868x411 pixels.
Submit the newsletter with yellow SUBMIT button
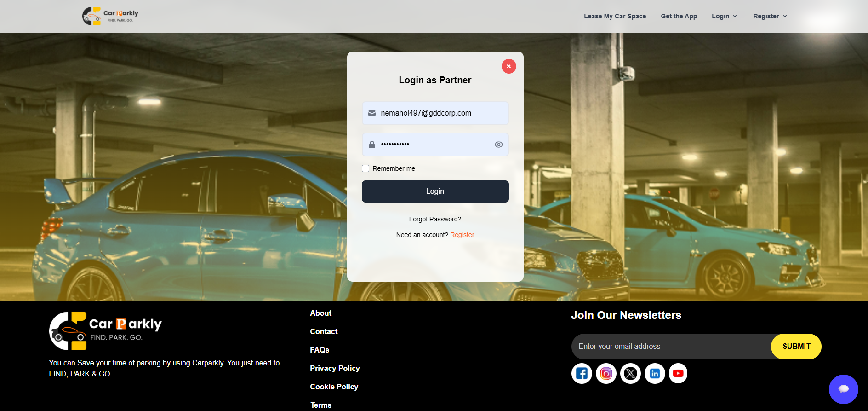(x=796, y=347)
